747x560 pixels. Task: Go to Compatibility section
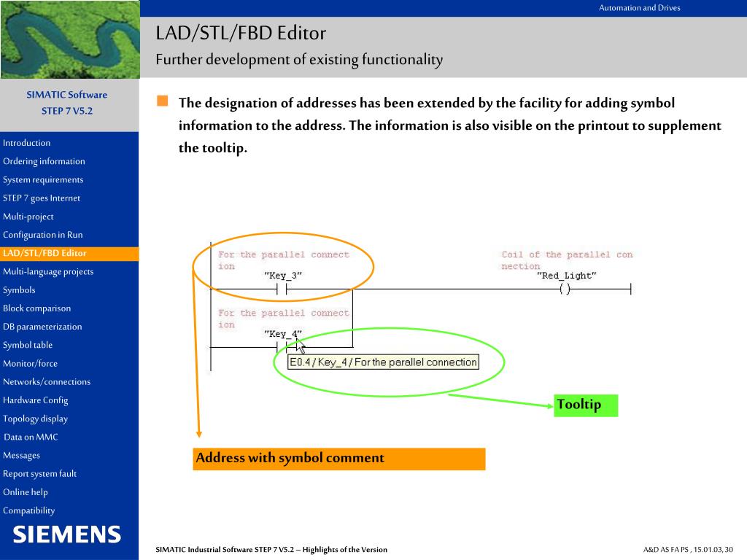(x=28, y=510)
